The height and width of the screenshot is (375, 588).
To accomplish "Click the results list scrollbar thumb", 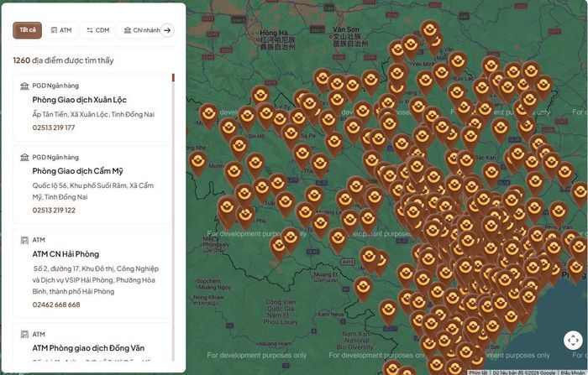I will [x=173, y=77].
